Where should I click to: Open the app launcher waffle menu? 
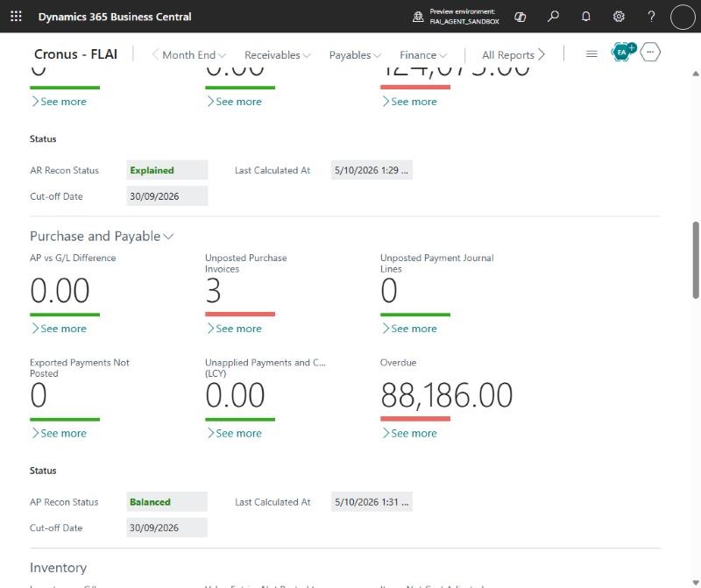[16, 17]
